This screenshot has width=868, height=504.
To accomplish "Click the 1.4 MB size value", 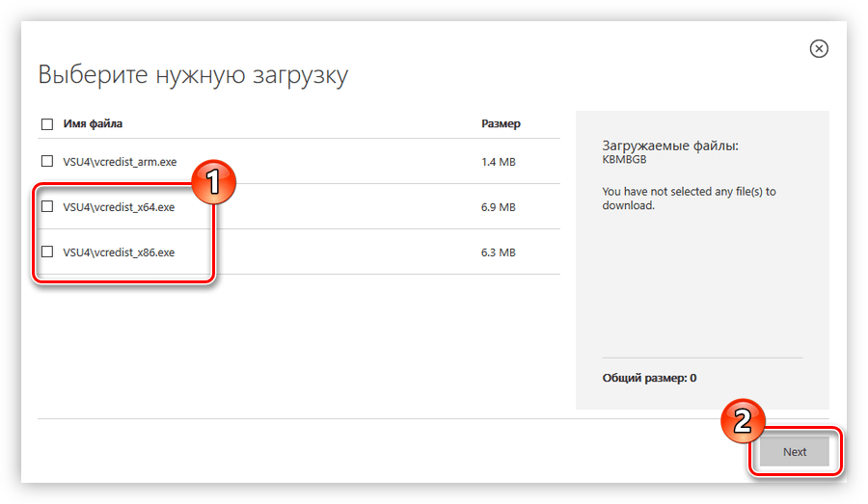I will [x=498, y=162].
